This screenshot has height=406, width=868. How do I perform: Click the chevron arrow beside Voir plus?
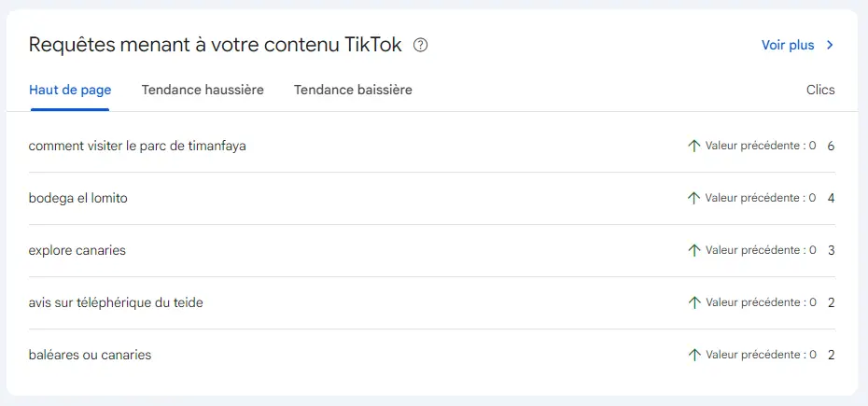(x=829, y=45)
